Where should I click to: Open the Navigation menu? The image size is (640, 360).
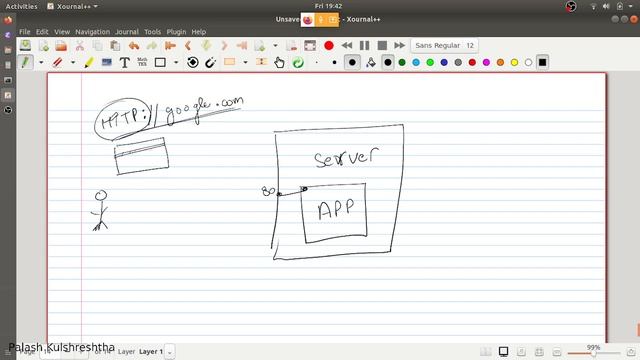point(93,31)
